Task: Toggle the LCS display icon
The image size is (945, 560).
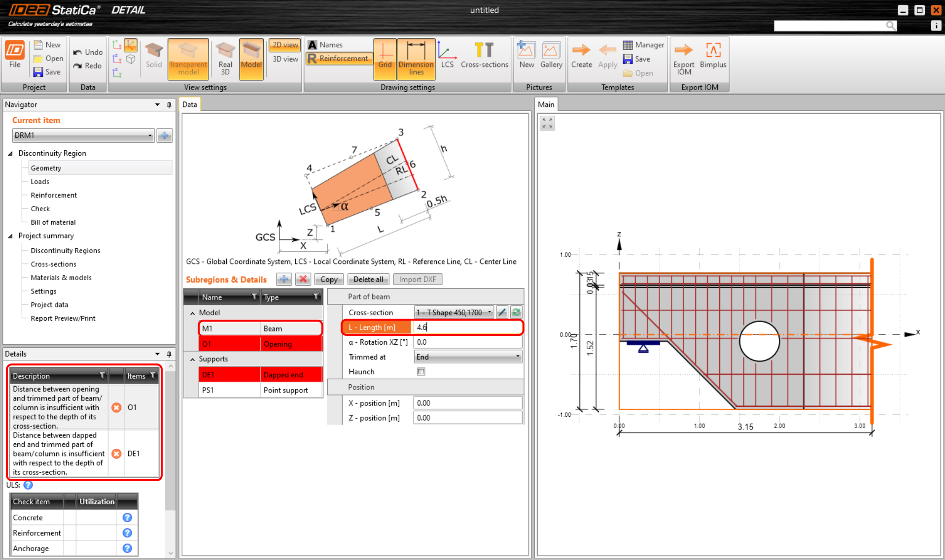Action: (x=447, y=52)
